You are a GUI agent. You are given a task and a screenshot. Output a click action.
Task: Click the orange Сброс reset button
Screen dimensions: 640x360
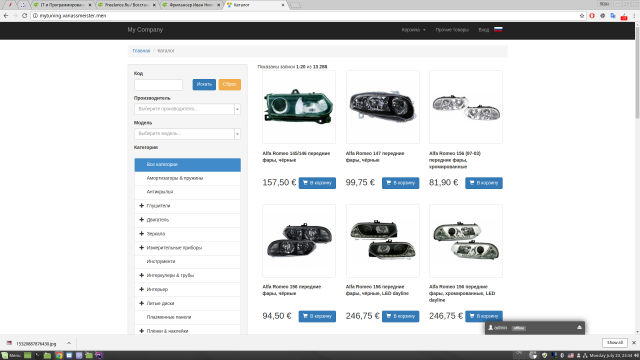[230, 84]
